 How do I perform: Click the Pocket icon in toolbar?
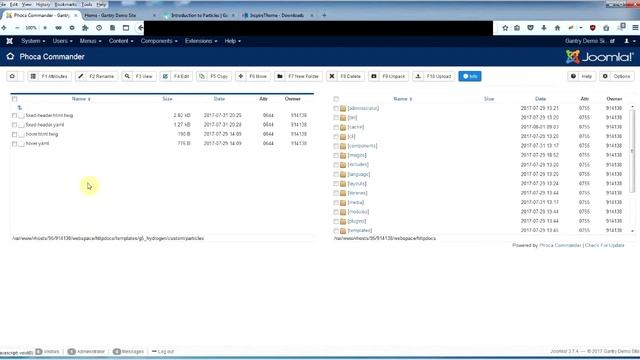coord(530,28)
